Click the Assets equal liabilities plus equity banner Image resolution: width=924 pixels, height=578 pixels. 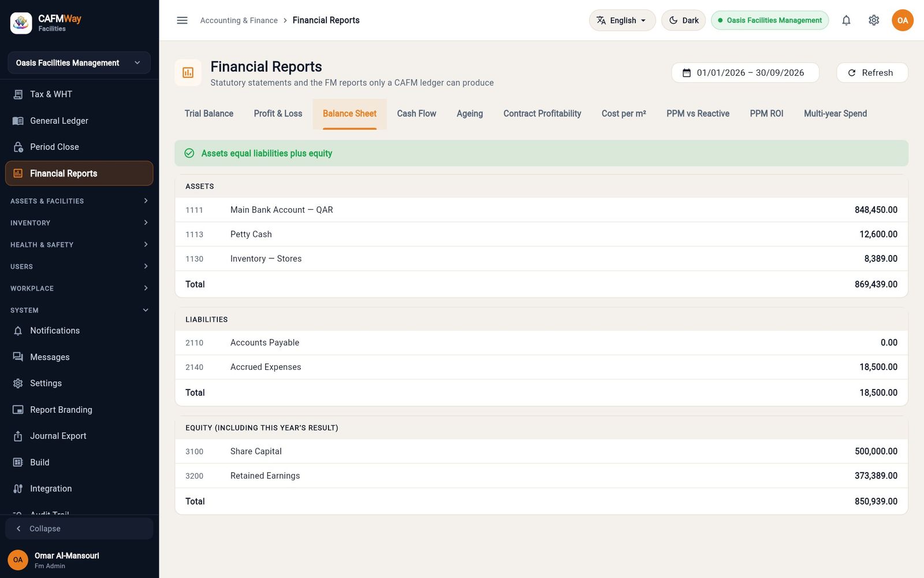pos(541,153)
